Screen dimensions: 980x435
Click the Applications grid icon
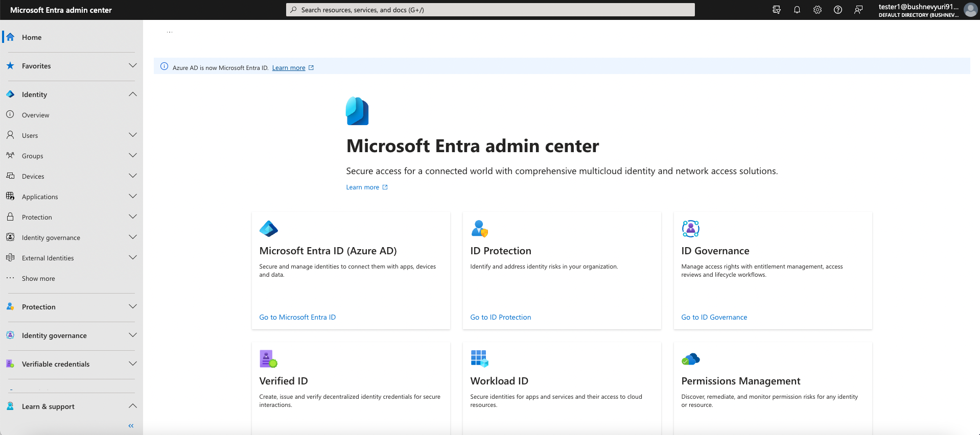(10, 197)
